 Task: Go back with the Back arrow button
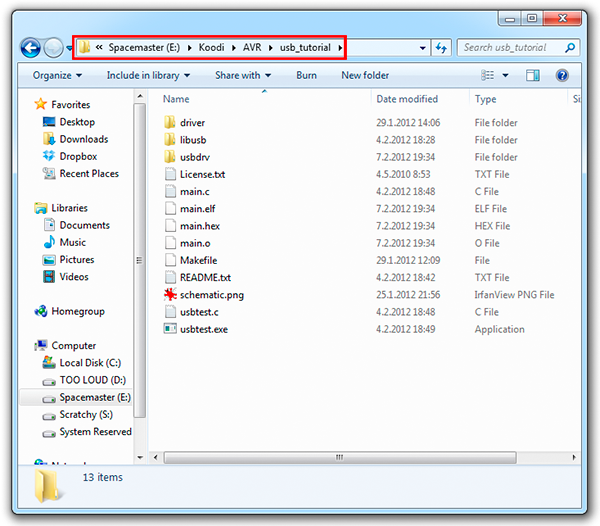[x=30, y=48]
